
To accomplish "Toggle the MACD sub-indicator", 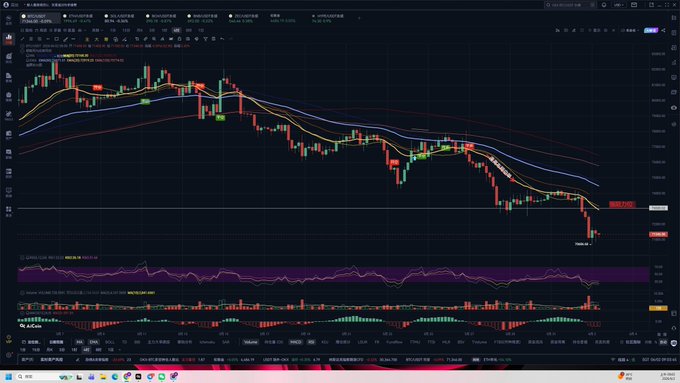I will [x=296, y=342].
